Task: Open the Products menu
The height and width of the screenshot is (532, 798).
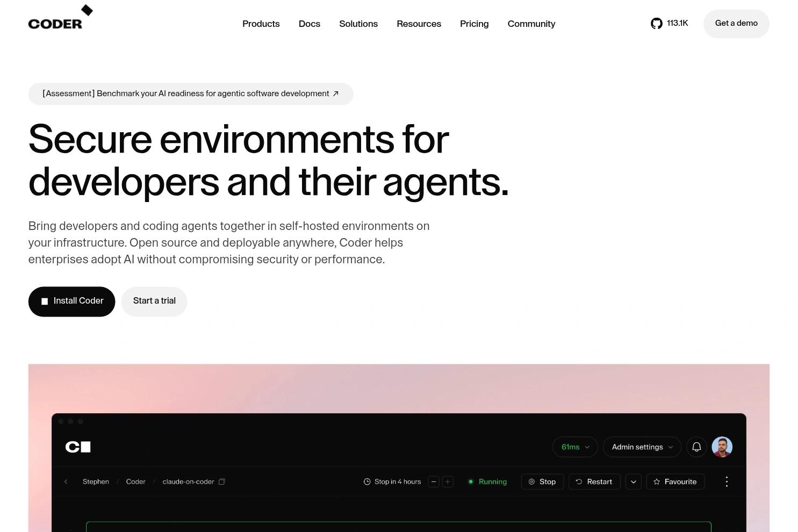Action: point(261,24)
